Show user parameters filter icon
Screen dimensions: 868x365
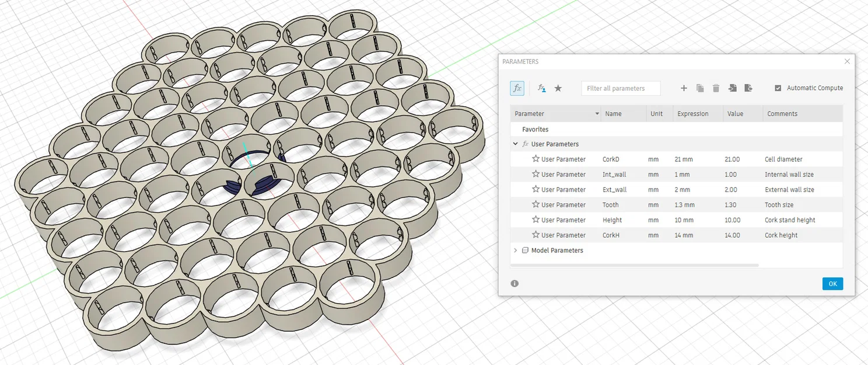[542, 88]
